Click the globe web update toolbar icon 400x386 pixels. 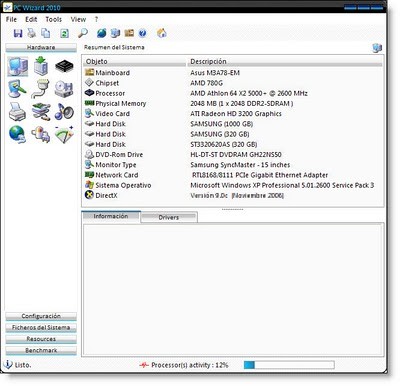(x=101, y=33)
